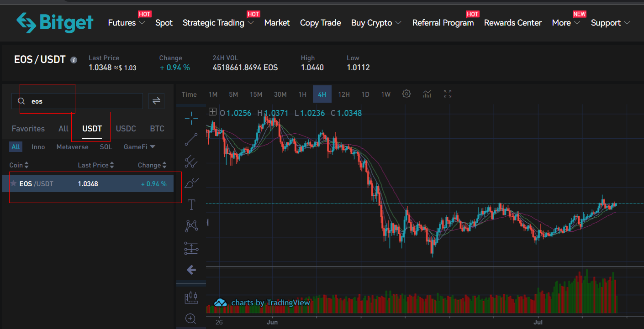
Task: Open the More menu dropdown
Action: click(x=566, y=23)
